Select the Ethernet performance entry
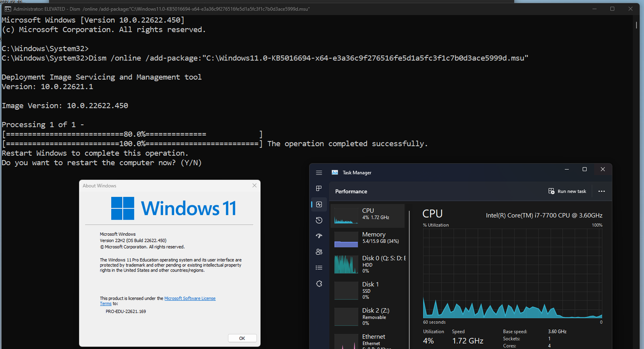This screenshot has width=644, height=349. coord(367,340)
